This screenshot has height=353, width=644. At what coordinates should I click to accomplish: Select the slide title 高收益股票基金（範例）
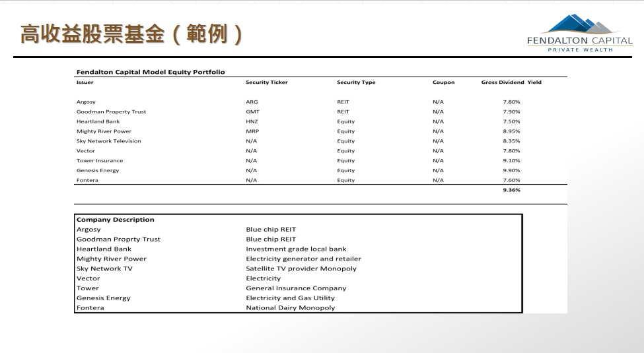click(132, 34)
